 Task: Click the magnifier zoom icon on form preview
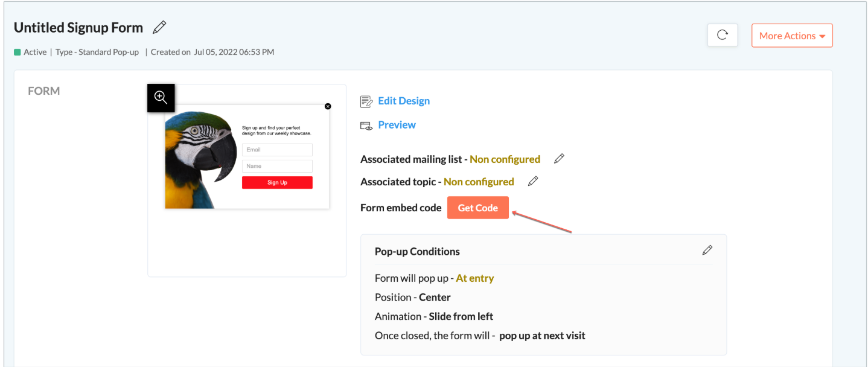click(x=161, y=98)
